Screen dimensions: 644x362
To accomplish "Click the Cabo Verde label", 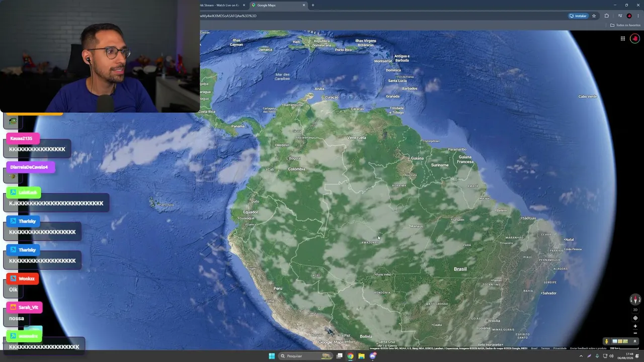I will click(x=588, y=97).
